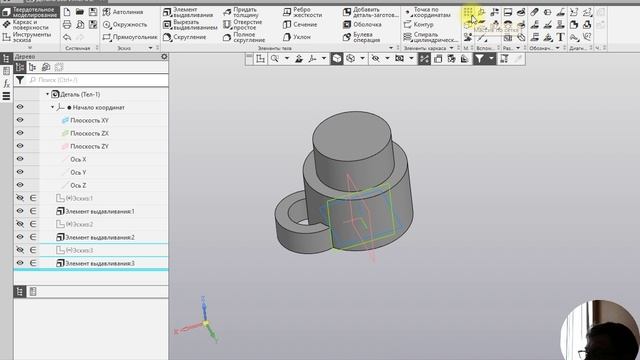The height and width of the screenshot is (360, 640).
Task: Start Вырезать выдавливанием operation
Action: coord(190,25)
